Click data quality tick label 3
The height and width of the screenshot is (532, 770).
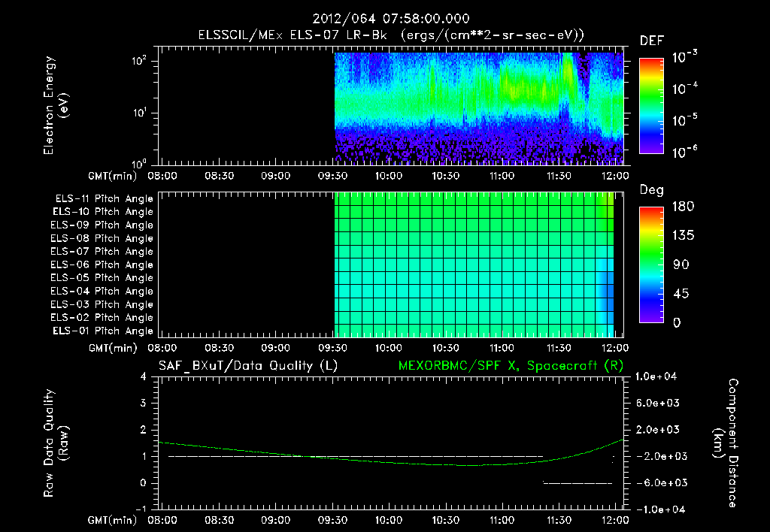click(x=143, y=403)
